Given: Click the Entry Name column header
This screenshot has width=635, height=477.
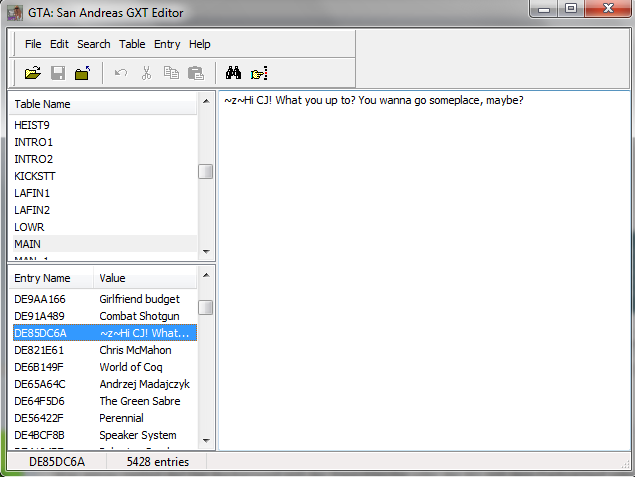Looking at the screenshot, I should pyautogui.click(x=51, y=278).
